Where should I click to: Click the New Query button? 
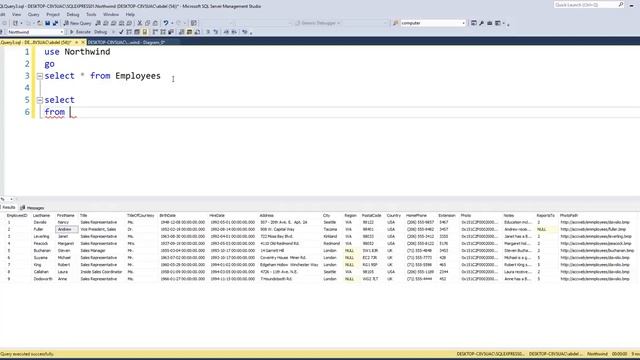point(78,23)
